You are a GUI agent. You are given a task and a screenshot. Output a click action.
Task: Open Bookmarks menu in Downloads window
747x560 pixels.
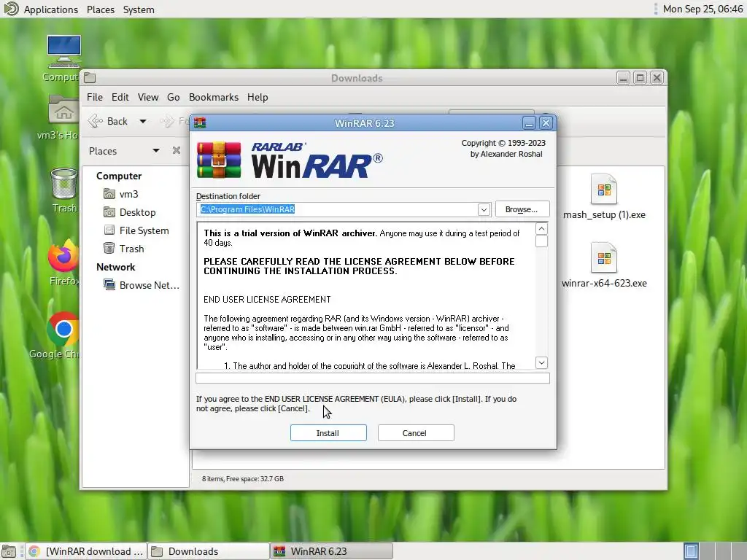point(214,97)
